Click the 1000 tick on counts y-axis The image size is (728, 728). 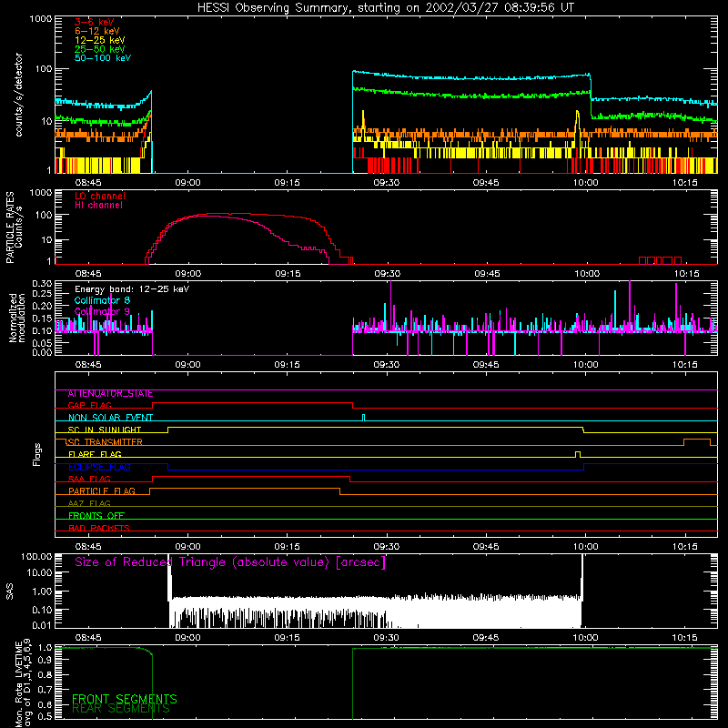pos(41,19)
